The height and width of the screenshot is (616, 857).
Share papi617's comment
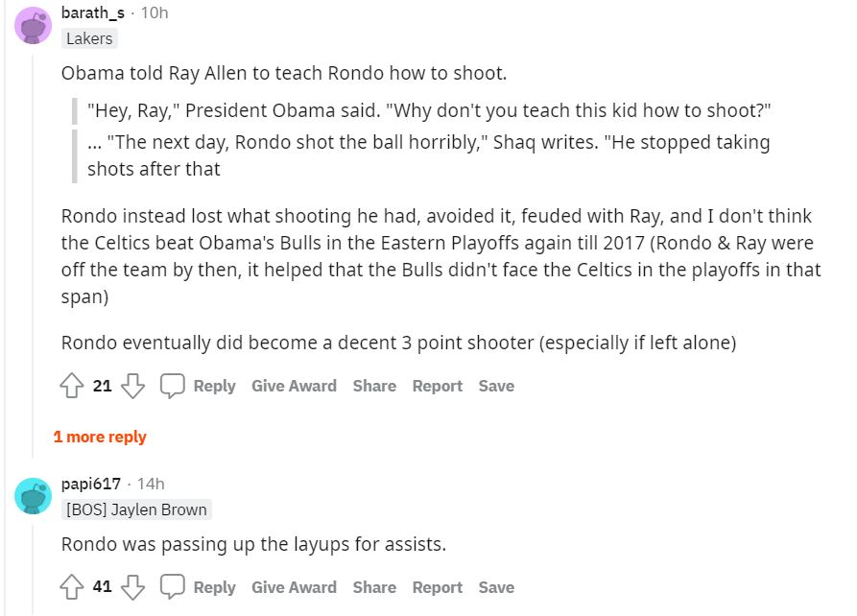374,586
